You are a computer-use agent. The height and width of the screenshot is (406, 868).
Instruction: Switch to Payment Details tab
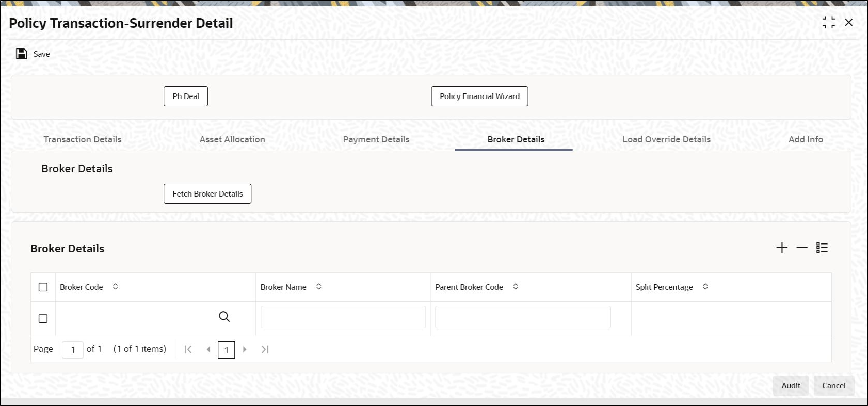click(x=376, y=139)
